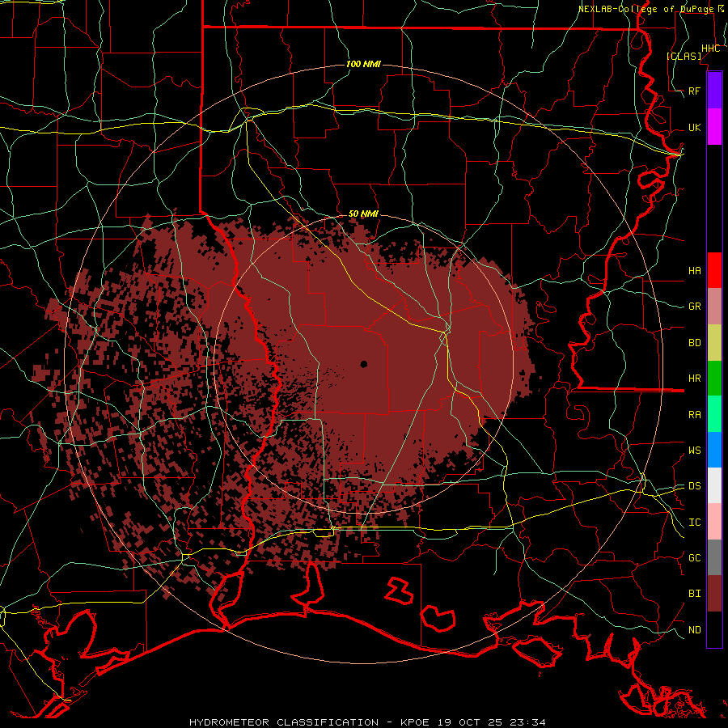Click the BD legend label
The width and height of the screenshot is (728, 728).
point(695,343)
